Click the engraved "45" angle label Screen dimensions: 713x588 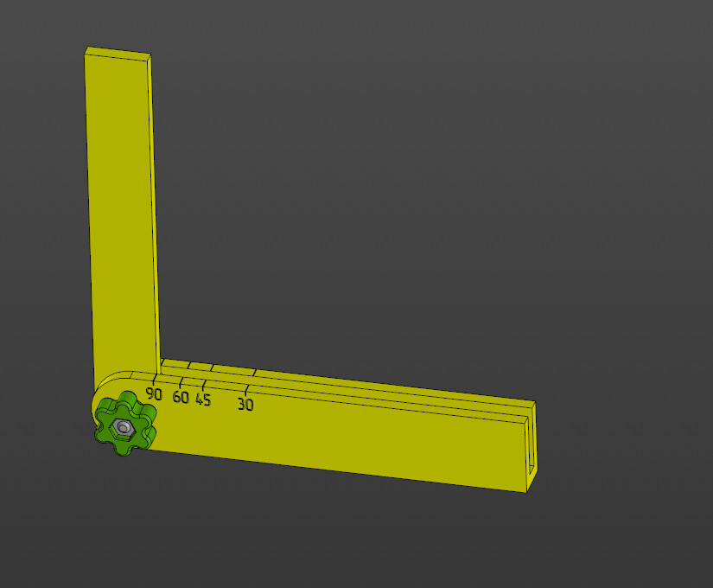coord(203,399)
